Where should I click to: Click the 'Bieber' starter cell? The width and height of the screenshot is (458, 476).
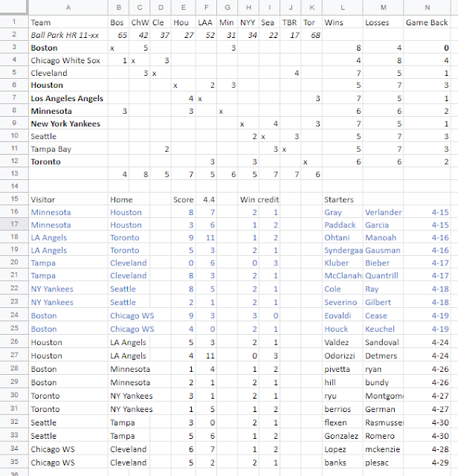point(383,263)
